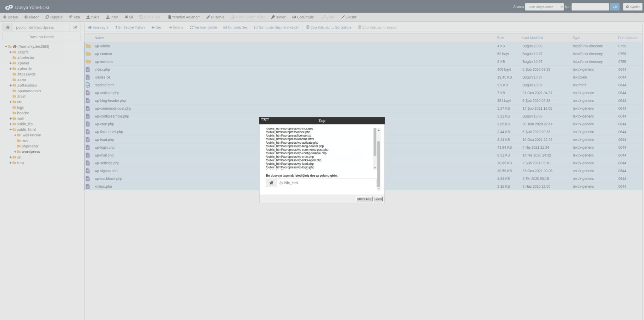Image resolution: width=644 pixels, height=320 pixels.
Task: Click the Sıkıştır compress tool
Action: coord(349,17)
